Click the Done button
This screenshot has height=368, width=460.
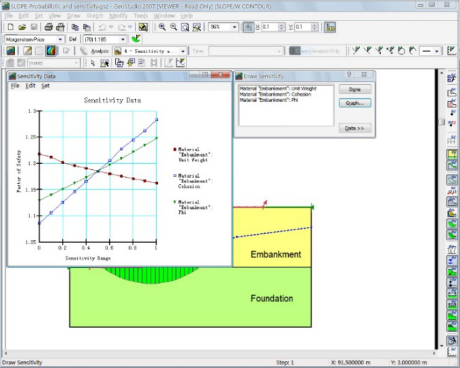click(355, 89)
